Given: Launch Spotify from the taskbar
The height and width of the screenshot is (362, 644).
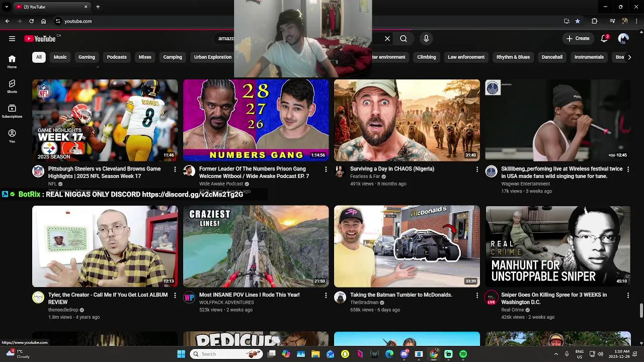Looking at the screenshot, I should 463,354.
